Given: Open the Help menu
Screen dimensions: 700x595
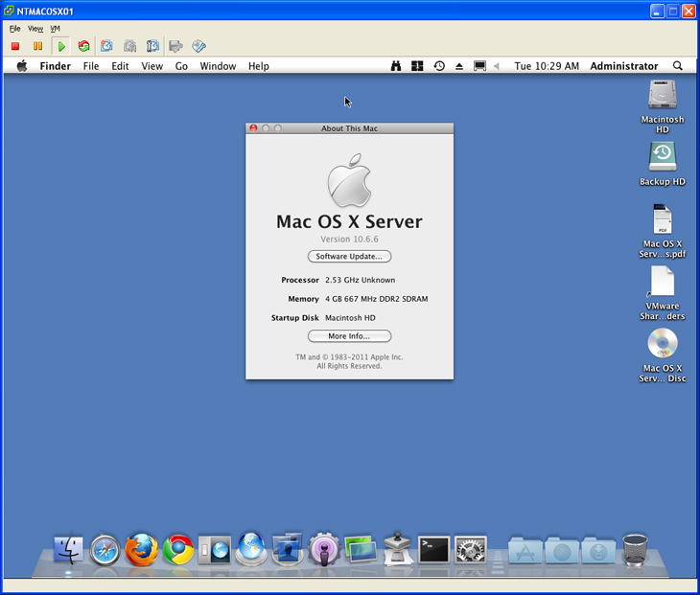Looking at the screenshot, I should pyautogui.click(x=259, y=66).
